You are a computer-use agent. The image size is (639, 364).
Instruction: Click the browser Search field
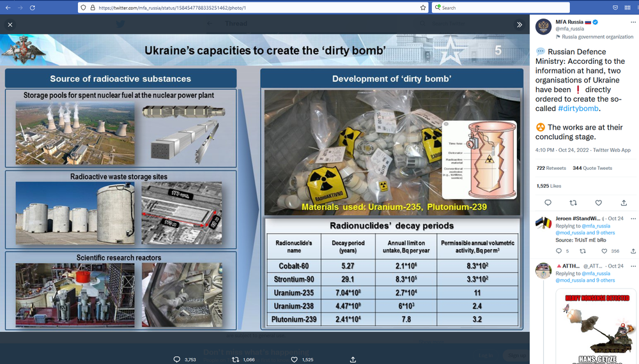coord(500,7)
